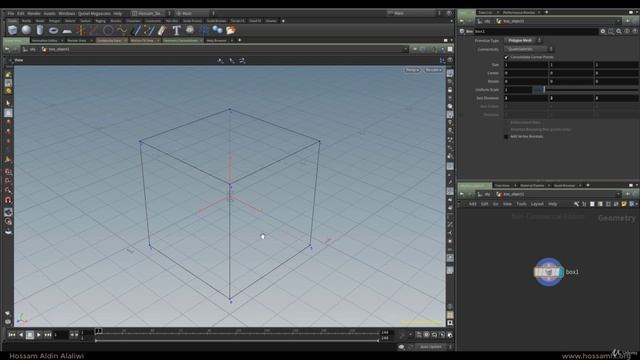Expand parameter pane path dropdown arrow

tap(618, 21)
